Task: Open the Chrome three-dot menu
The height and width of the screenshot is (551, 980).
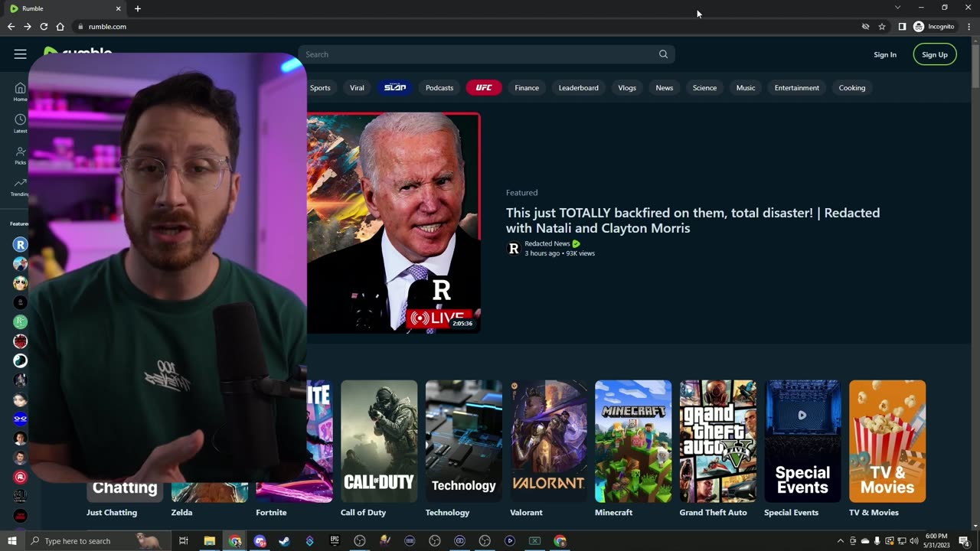Action: (969, 27)
